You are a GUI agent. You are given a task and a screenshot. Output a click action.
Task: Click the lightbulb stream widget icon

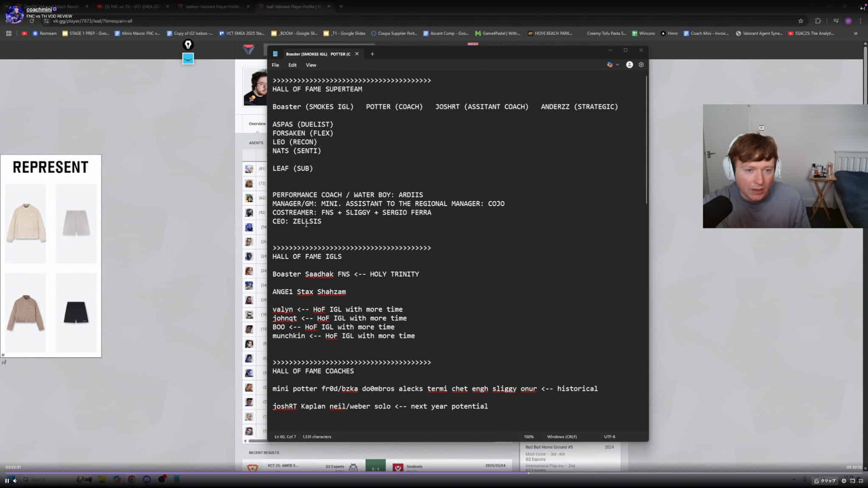coord(188,44)
